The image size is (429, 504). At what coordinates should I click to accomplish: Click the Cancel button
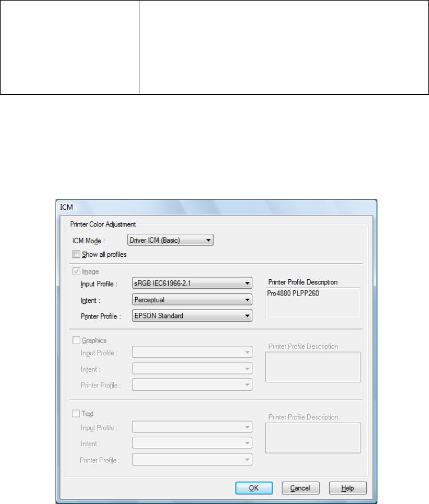click(x=301, y=488)
